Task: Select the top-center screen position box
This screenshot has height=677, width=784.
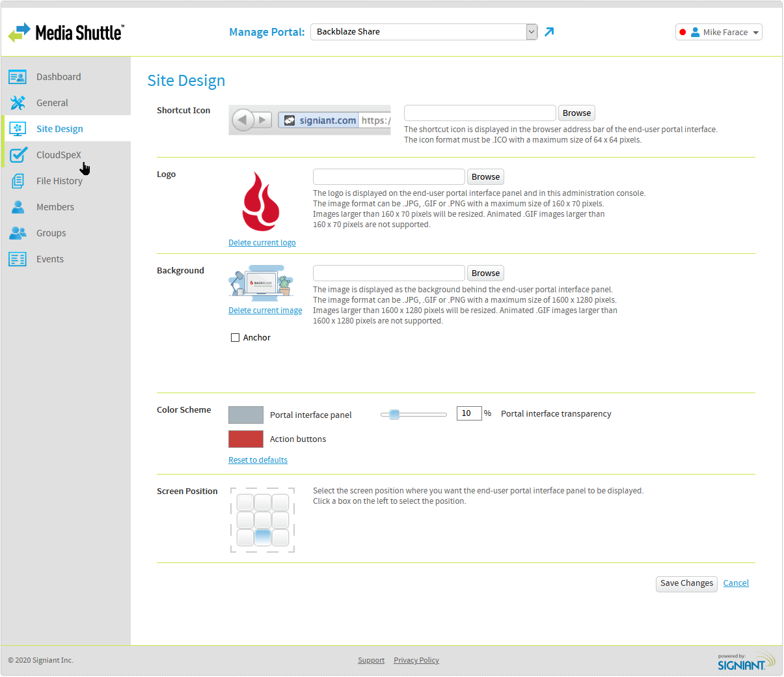Action: pyautogui.click(x=263, y=503)
